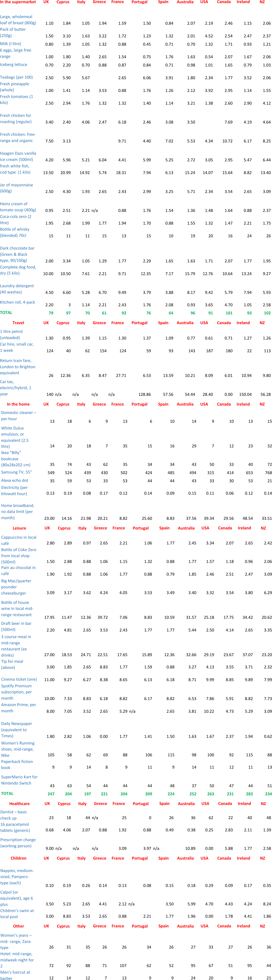Image resolution: width=272 pixels, height=980 pixels.
Task: Select the "Alexa echo dot" row label
Action: [15, 480]
